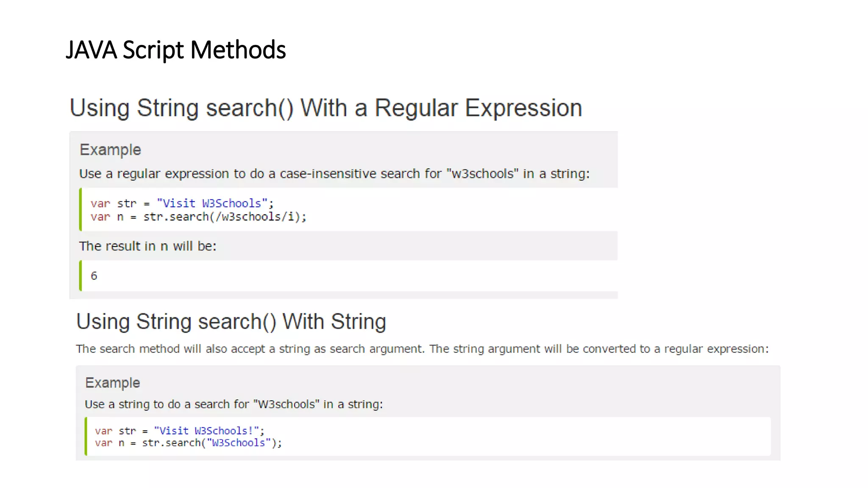Click the str.search(/w3schools/i) code line
This screenshot has height=488, width=868.
[x=198, y=217]
